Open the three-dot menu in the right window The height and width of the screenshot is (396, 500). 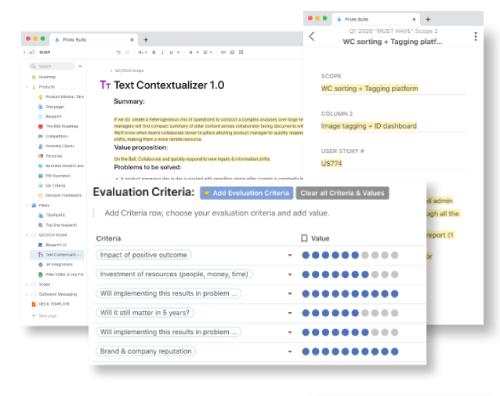click(476, 36)
